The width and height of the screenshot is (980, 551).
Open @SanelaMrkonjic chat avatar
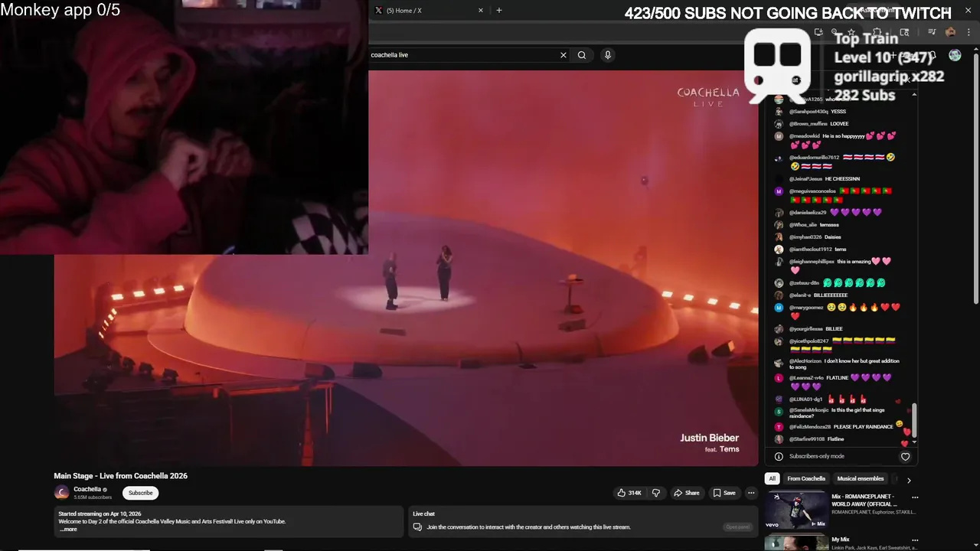(779, 411)
